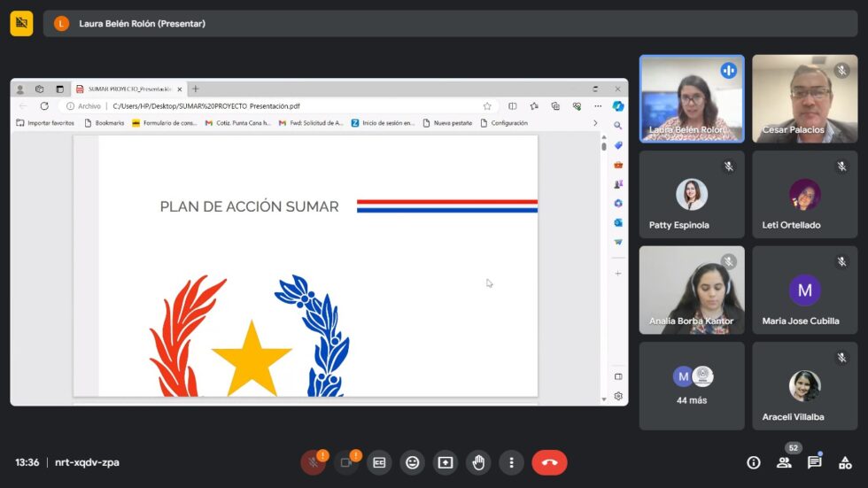868x488 pixels.
Task: Open meeting details info icon
Action: [753, 462]
